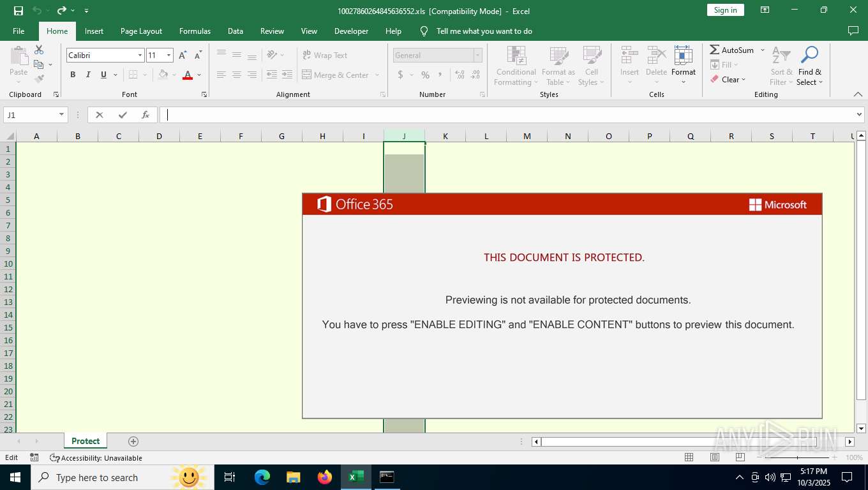
Task: Click the red Font Color swatch button
Action: 188,75
